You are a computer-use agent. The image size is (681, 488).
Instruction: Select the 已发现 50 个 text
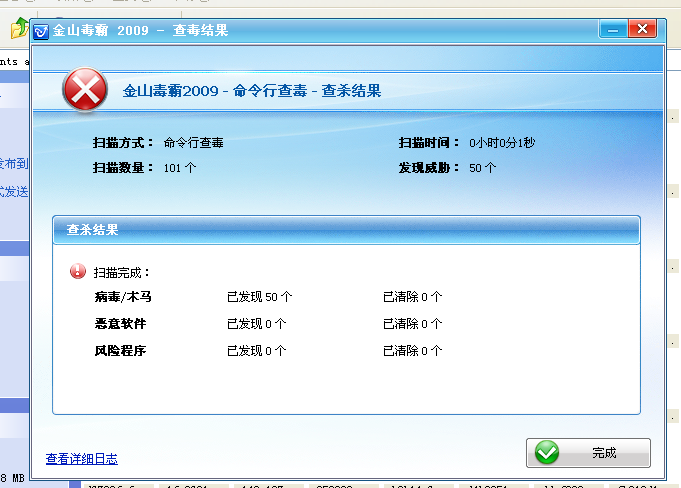(x=259, y=297)
